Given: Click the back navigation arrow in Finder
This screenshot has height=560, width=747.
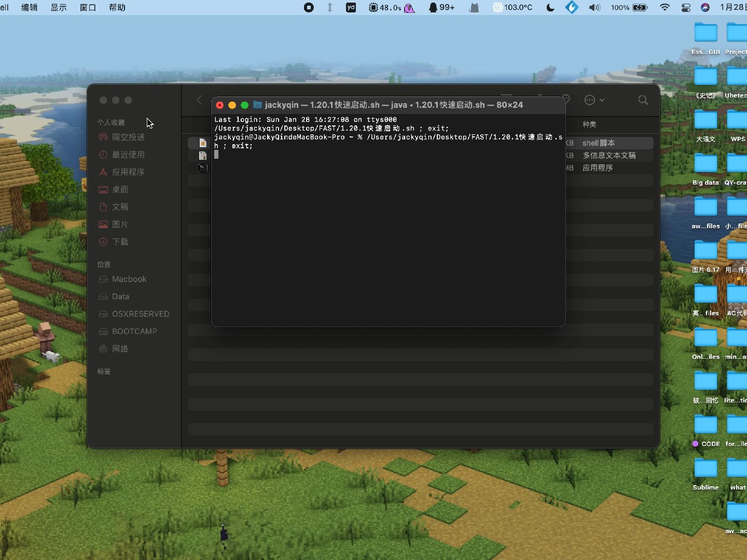Looking at the screenshot, I should 199,100.
